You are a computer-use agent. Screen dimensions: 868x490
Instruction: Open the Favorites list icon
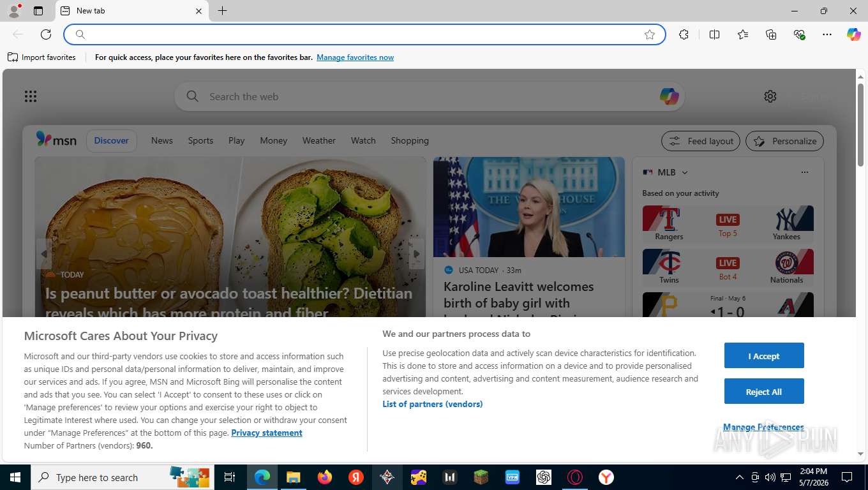tap(743, 34)
